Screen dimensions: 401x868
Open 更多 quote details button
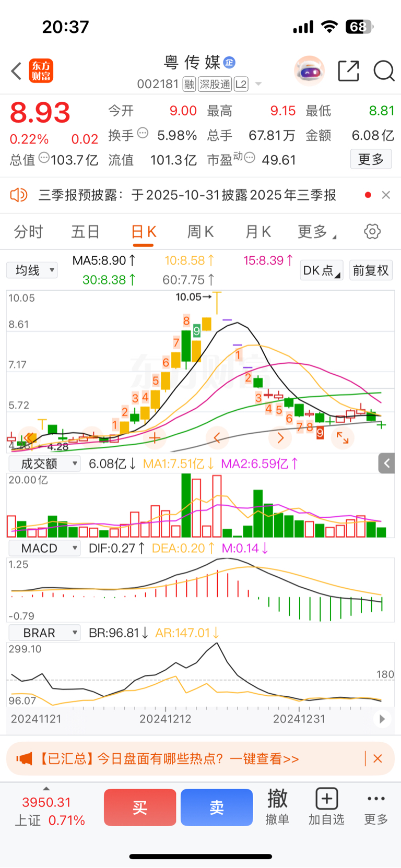[371, 159]
